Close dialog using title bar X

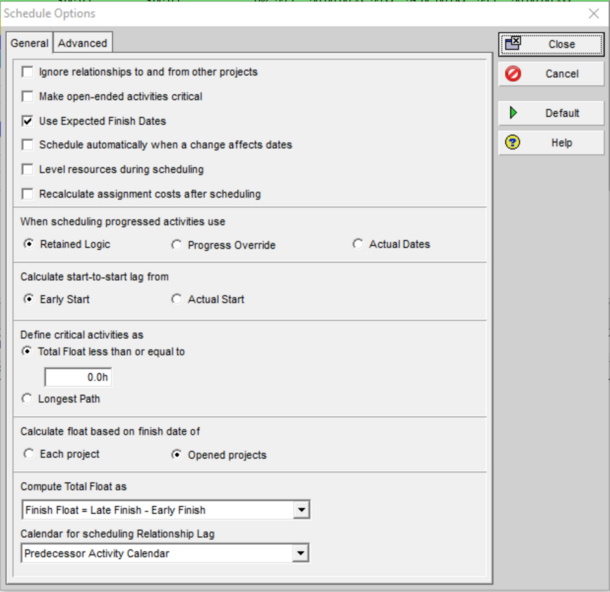click(x=593, y=14)
